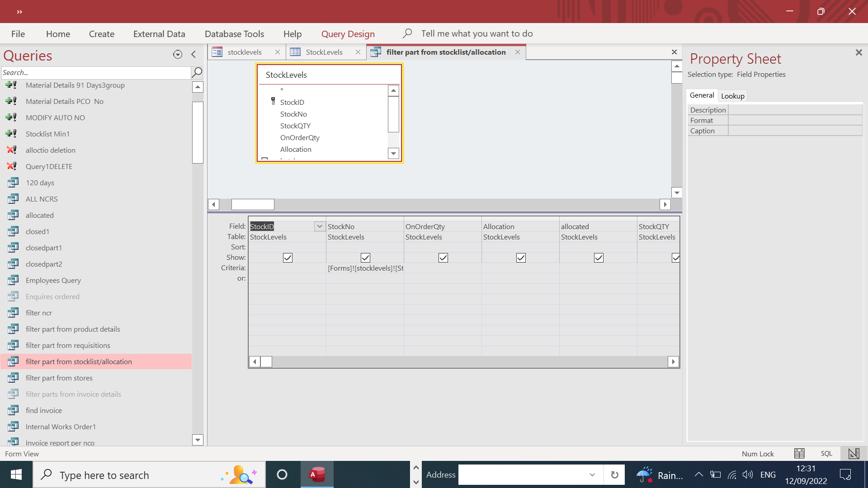Click the 120 days query icon
868x488 pixels.
13,183
